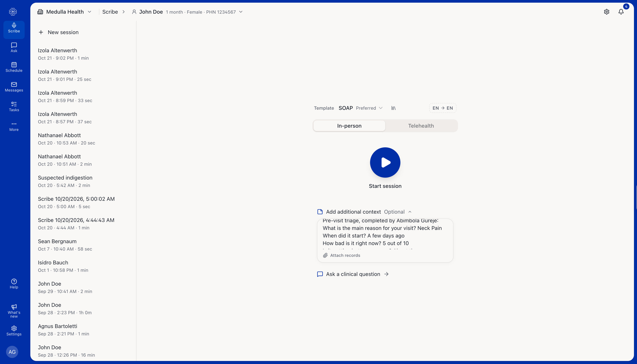
Task: Open John Doe Sep 28 2:23 PM session
Action: [83, 309]
